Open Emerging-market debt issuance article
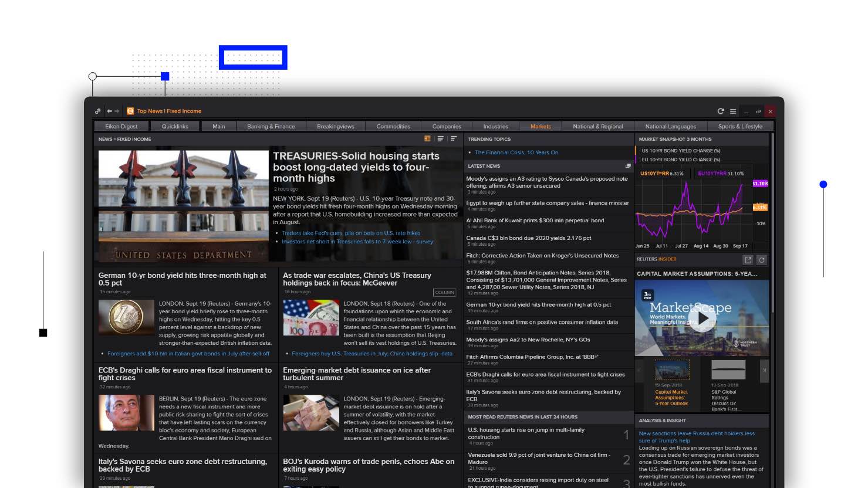 point(357,374)
